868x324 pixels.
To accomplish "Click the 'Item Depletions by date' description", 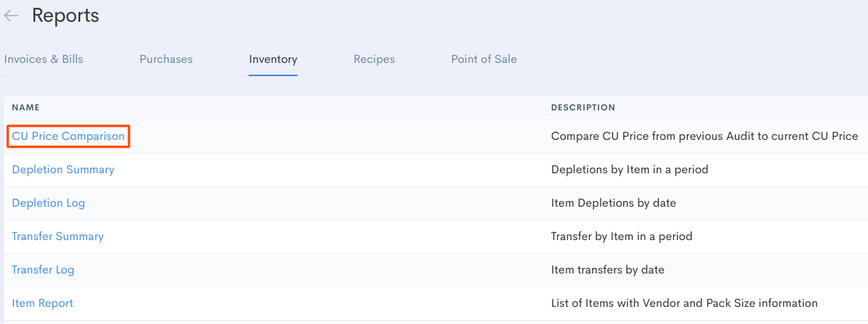I will [613, 203].
